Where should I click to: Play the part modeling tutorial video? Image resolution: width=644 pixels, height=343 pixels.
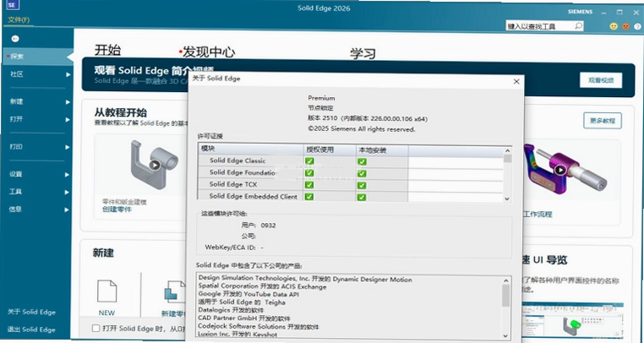[x=155, y=165]
